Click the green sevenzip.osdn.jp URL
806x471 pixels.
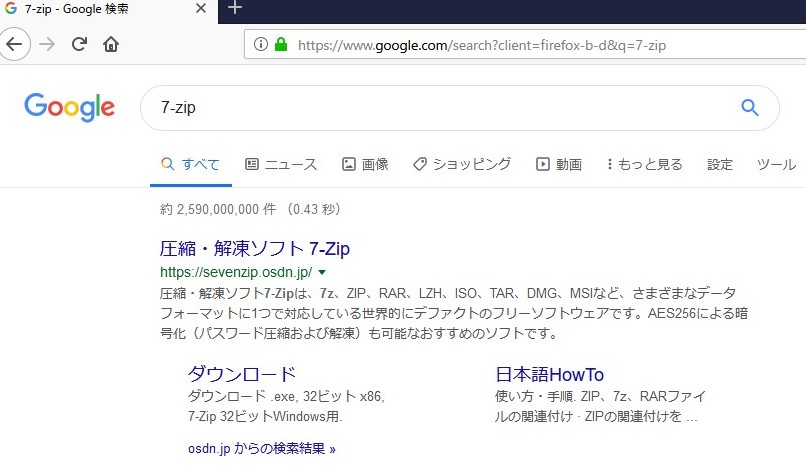(236, 272)
